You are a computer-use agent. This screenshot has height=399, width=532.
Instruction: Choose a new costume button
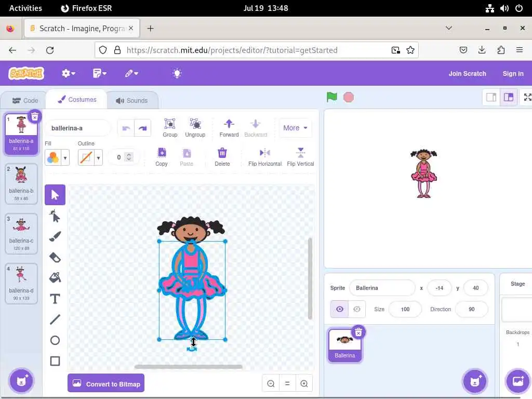(x=21, y=381)
